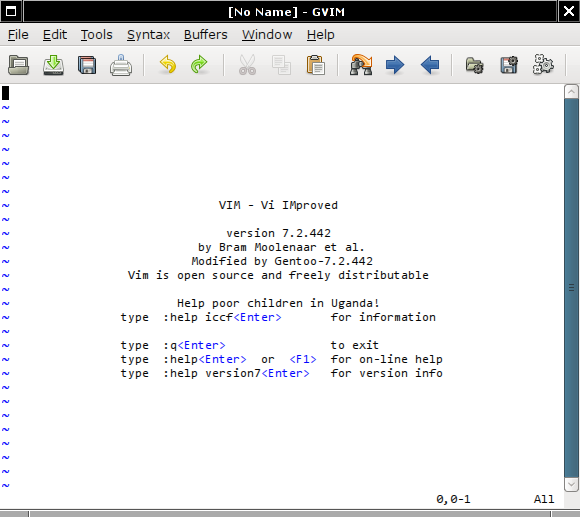The width and height of the screenshot is (580, 517).
Task: Open the Syntax menu
Action: pos(148,35)
